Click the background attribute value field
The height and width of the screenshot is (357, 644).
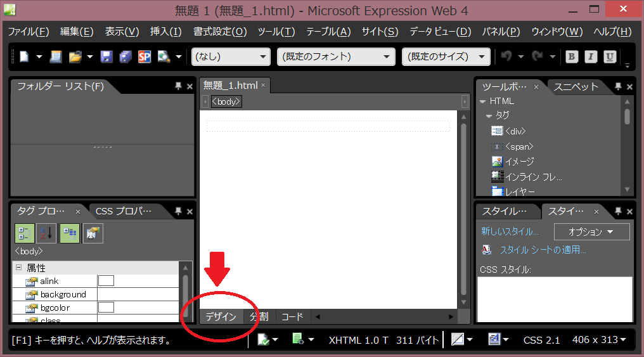click(138, 295)
